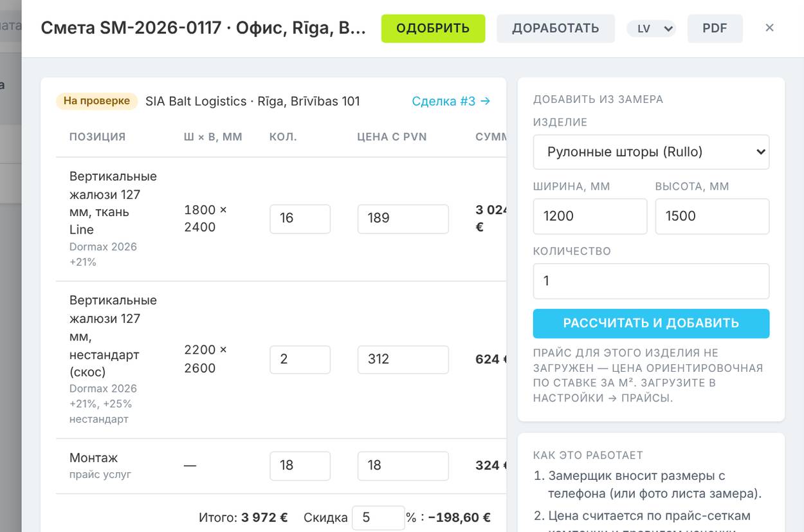
Task: Edit the Монтаж price field
Action: point(403,465)
